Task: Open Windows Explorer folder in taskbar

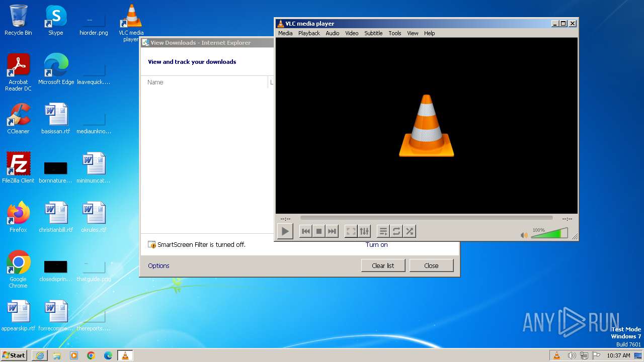Action: click(x=57, y=355)
